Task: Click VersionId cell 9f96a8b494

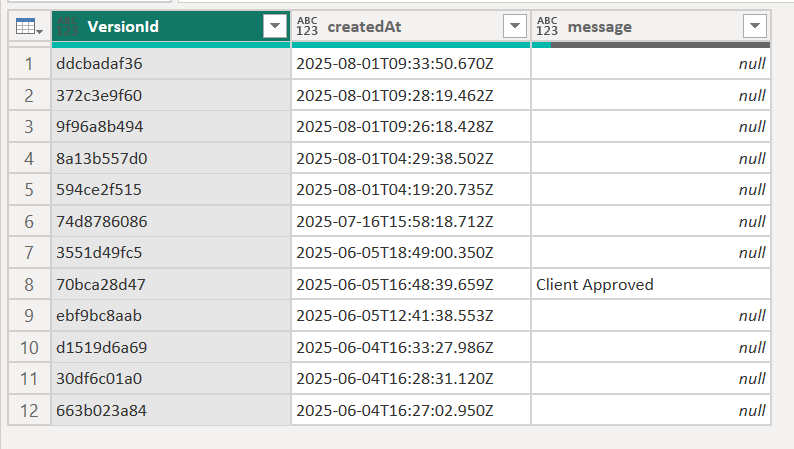Action: point(171,127)
